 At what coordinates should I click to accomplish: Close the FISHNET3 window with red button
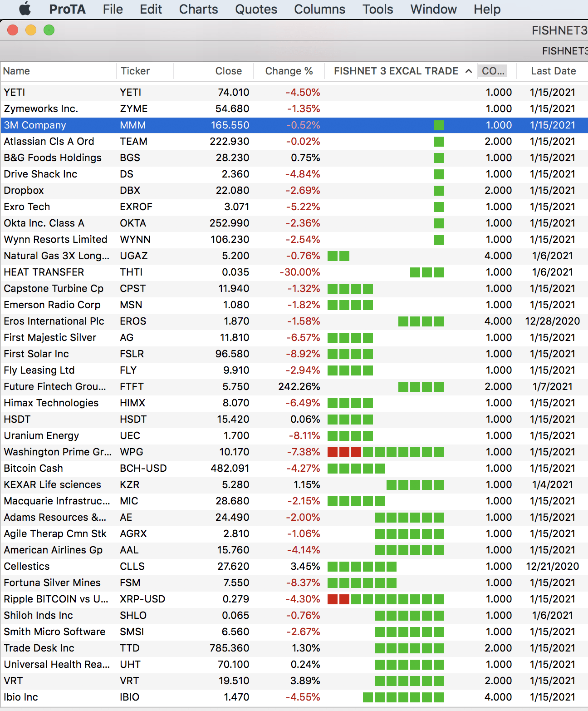coord(13,30)
